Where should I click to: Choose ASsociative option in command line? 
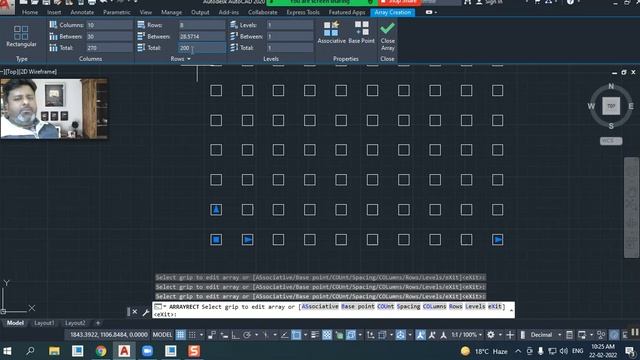tap(320, 307)
